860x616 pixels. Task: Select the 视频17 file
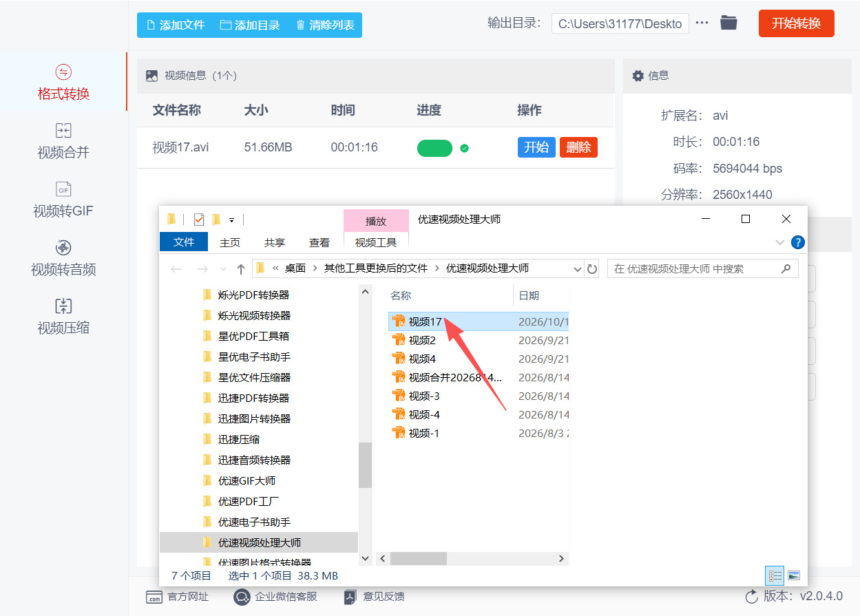(x=479, y=321)
